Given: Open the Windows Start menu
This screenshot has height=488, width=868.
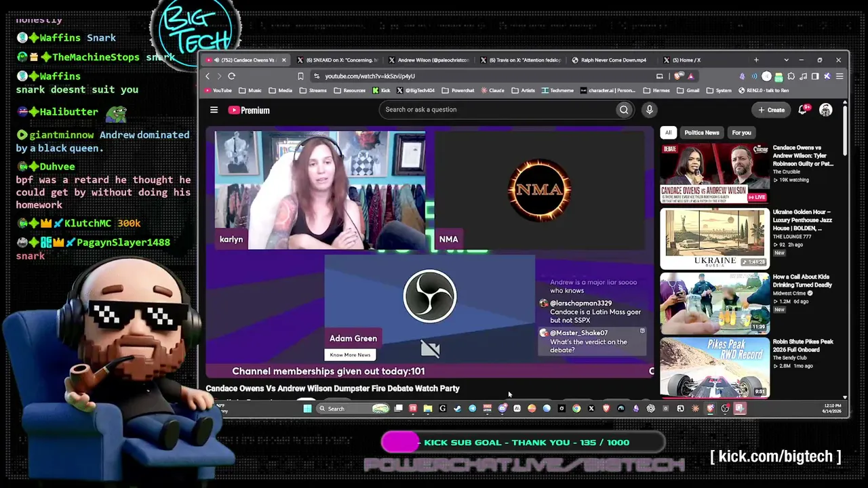Looking at the screenshot, I should (x=307, y=409).
